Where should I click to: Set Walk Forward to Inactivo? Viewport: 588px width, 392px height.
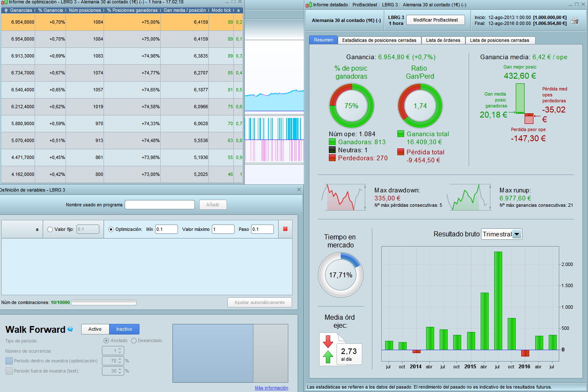click(124, 329)
